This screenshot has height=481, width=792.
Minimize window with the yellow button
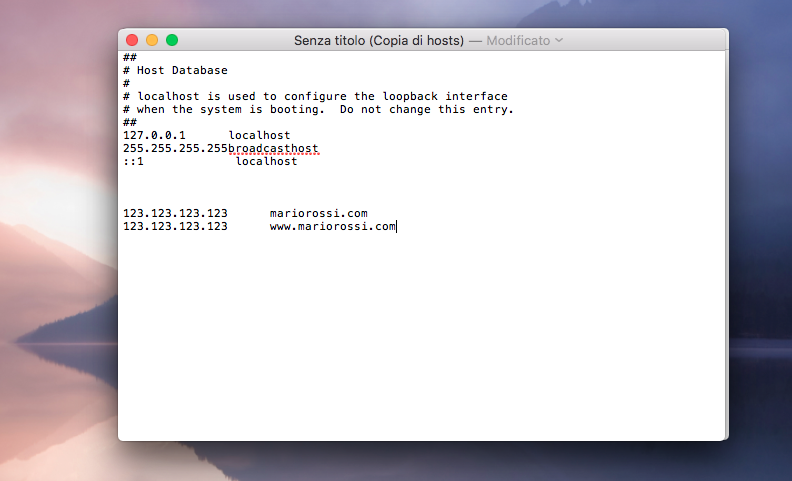pos(152,40)
